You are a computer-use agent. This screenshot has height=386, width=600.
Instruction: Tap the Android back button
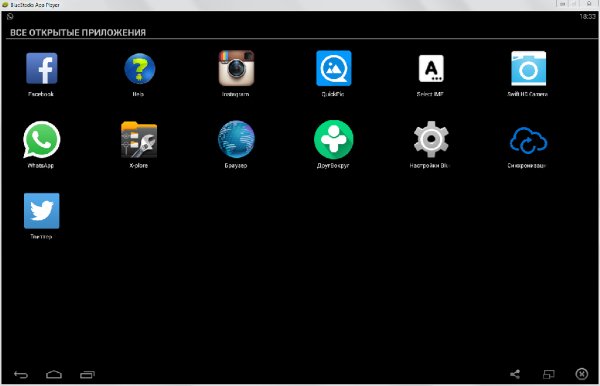tap(21, 375)
